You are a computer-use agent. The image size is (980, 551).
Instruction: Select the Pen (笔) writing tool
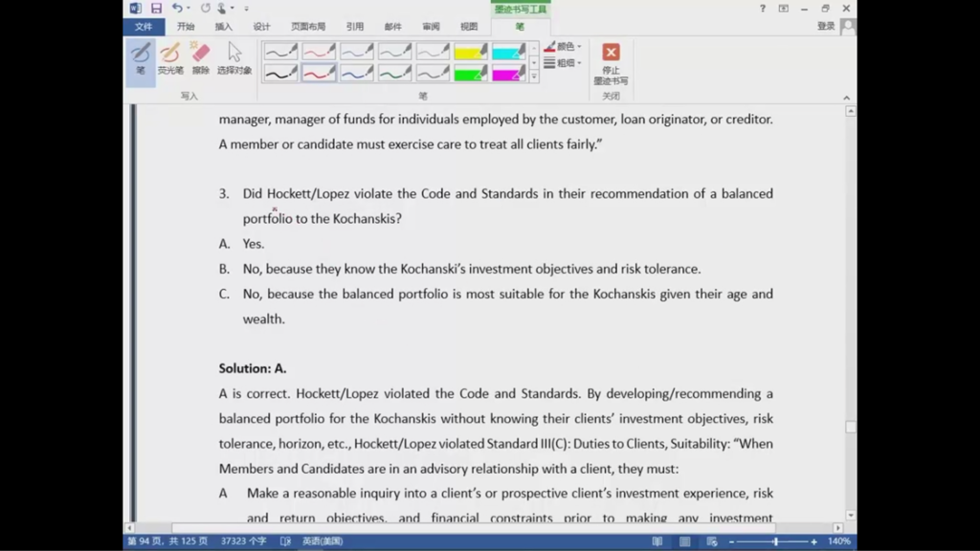tap(141, 57)
